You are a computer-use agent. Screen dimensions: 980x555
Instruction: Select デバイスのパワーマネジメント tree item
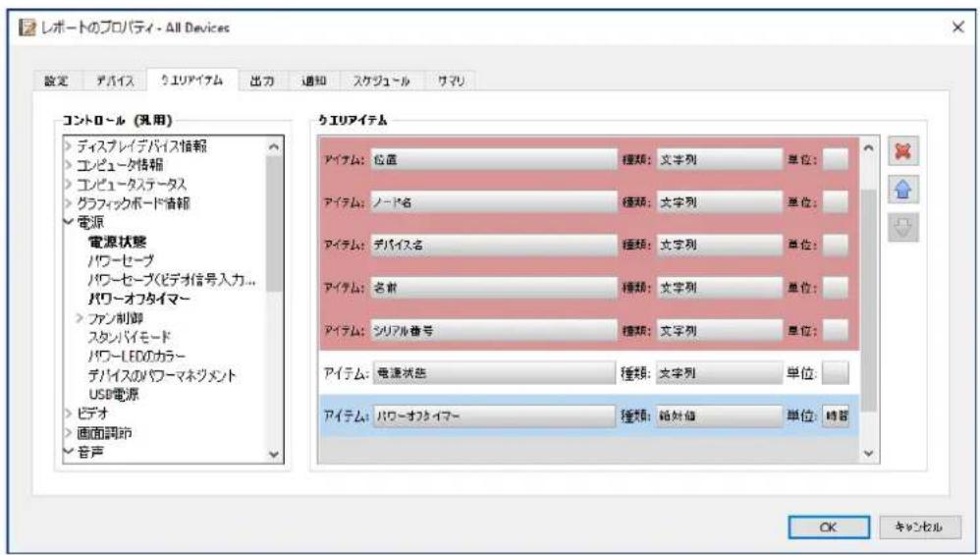162,375
